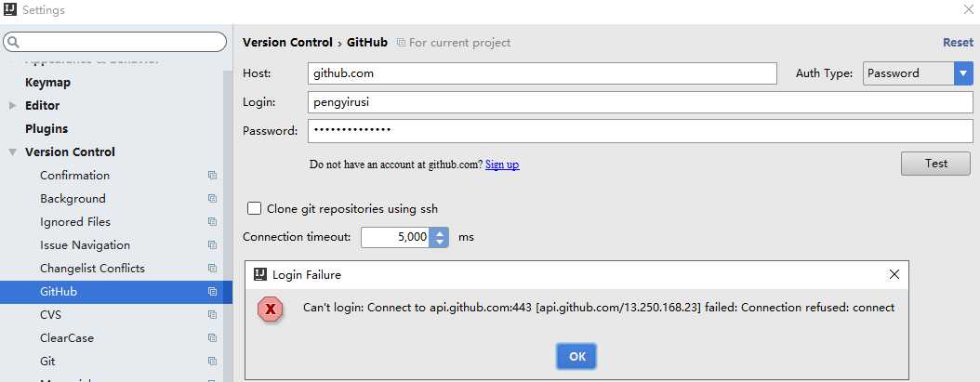Viewport: 980px width, 382px height.
Task: Click the red error icon in Login Failure dialog
Action: coord(271,309)
